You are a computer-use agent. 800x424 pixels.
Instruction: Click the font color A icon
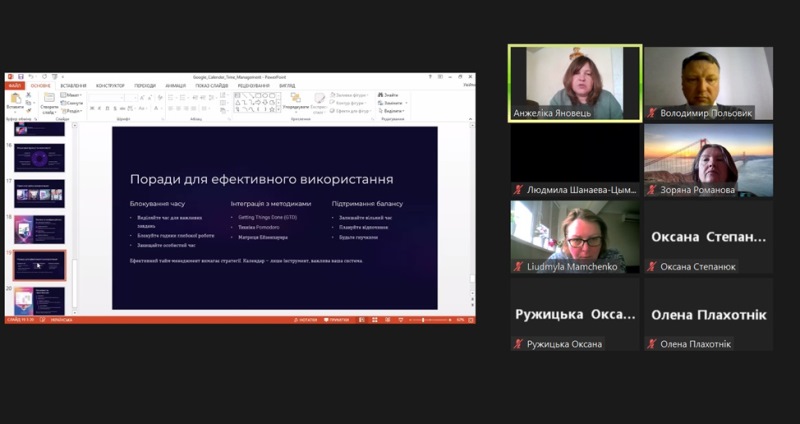click(x=156, y=108)
